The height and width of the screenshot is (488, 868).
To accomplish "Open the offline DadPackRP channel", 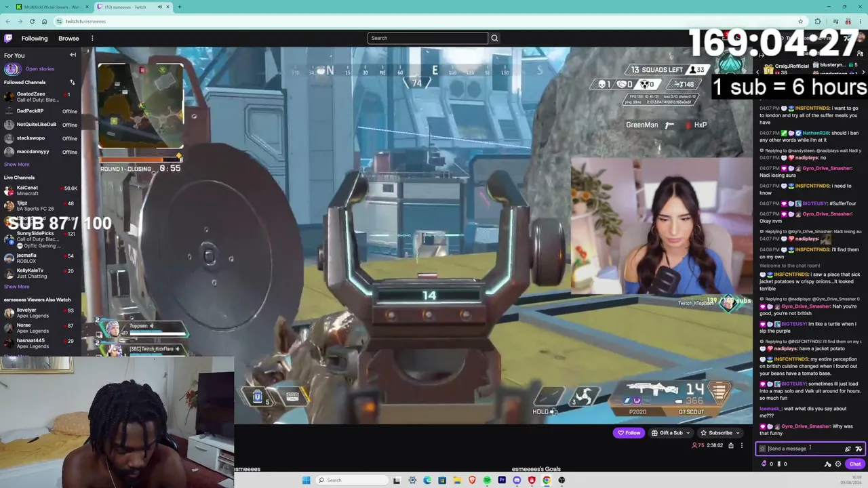I will (x=41, y=111).
